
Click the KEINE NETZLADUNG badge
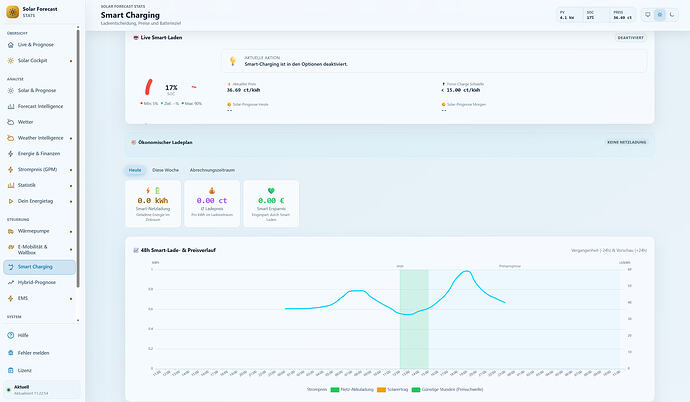tap(627, 143)
